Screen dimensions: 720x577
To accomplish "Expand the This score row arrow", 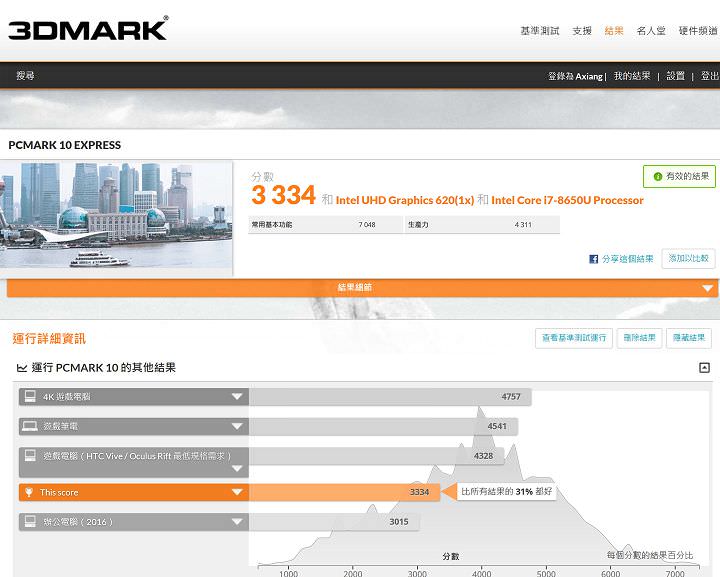I will (x=237, y=492).
